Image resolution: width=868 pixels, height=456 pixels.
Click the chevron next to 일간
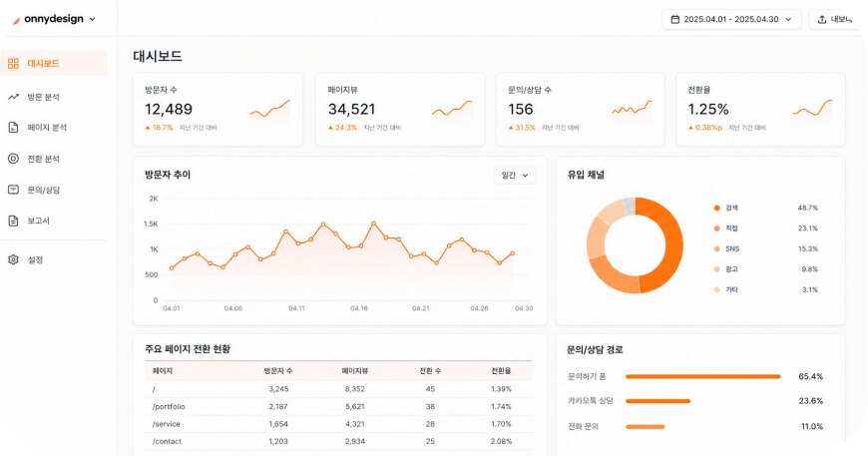[x=526, y=176]
